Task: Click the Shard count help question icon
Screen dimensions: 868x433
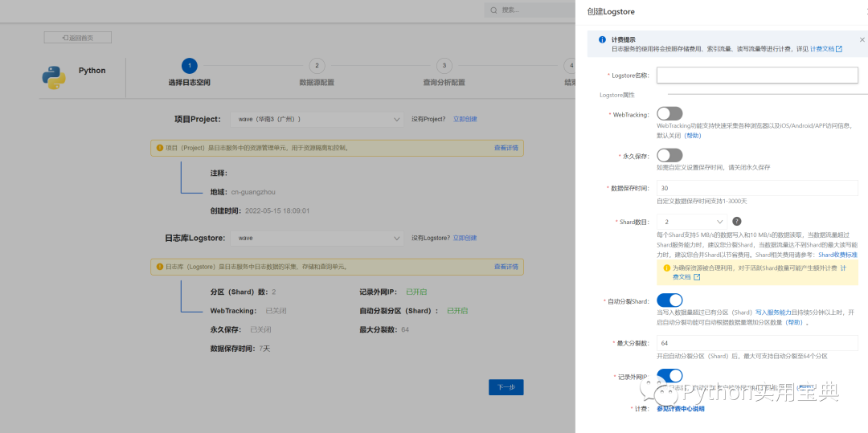Action: 737,221
